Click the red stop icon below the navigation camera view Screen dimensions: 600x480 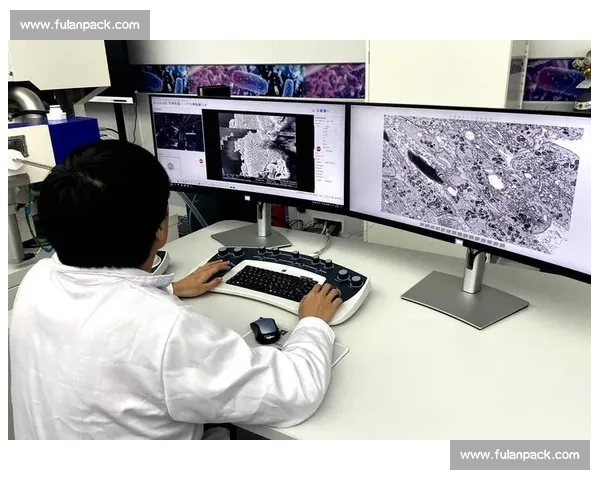[x=199, y=160]
